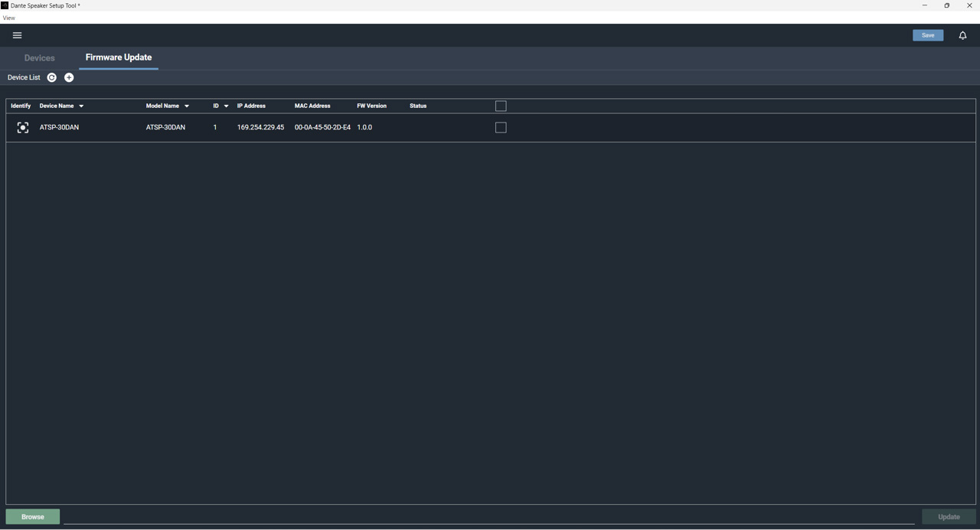Screen dimensions: 980x530
Task: Click the MAC Address column header
Action: 312,106
